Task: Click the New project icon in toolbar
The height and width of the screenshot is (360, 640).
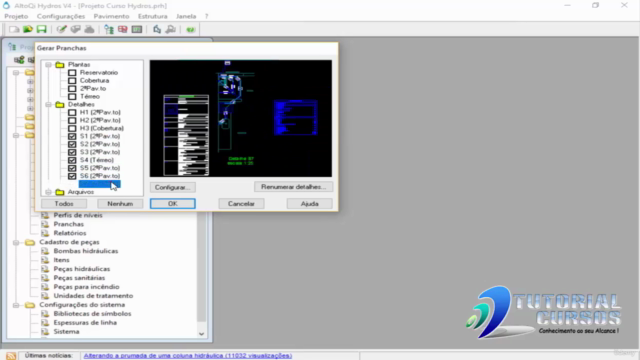Action: 14,29
